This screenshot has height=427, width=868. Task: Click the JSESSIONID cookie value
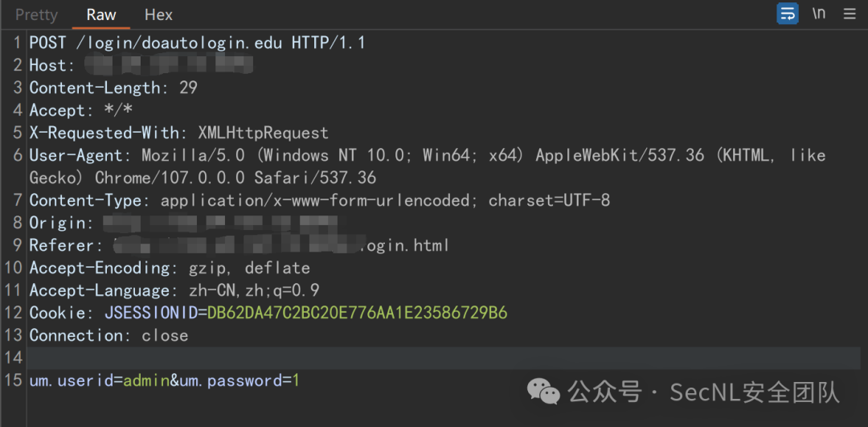(x=357, y=313)
